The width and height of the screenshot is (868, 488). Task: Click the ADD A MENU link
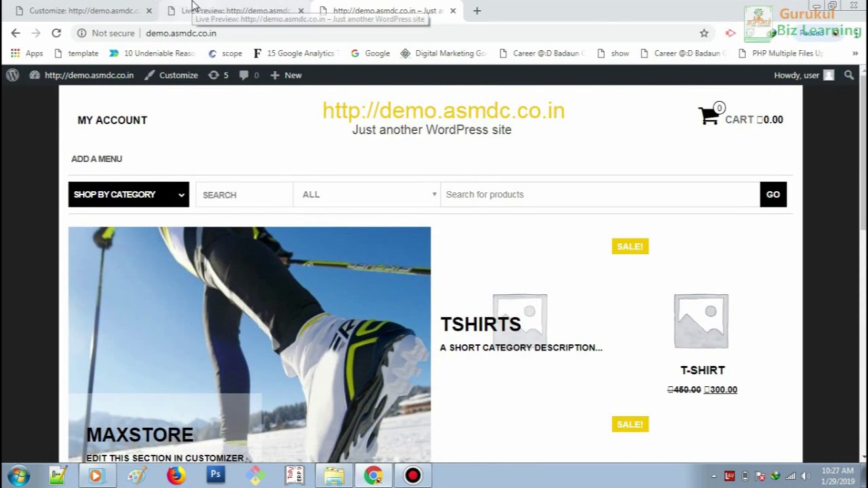[x=97, y=159]
